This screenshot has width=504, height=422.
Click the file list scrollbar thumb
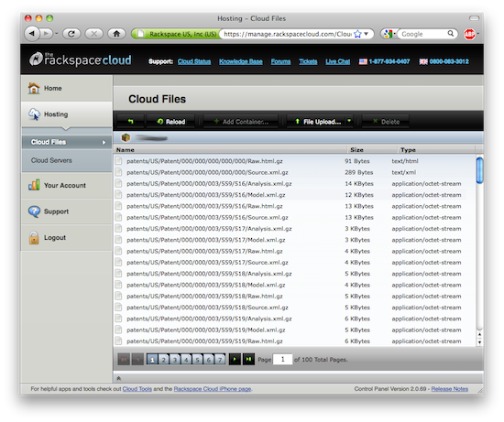(x=479, y=170)
